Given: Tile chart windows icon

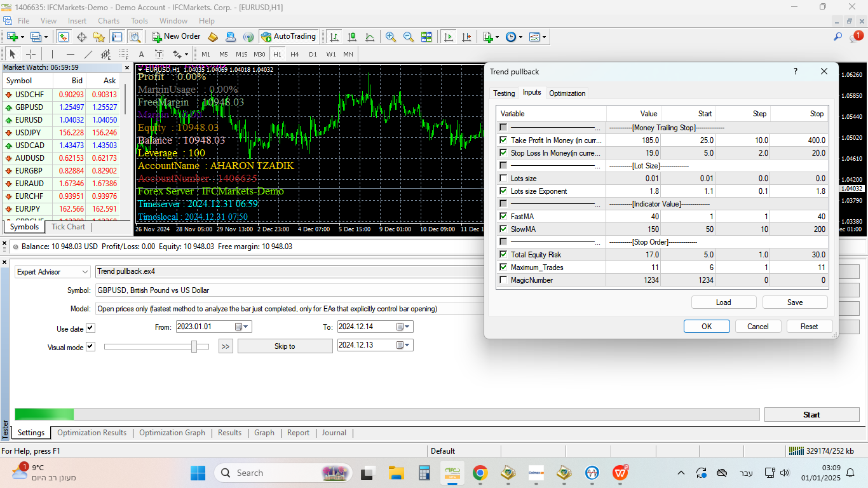Looking at the screenshot, I should coord(426,37).
